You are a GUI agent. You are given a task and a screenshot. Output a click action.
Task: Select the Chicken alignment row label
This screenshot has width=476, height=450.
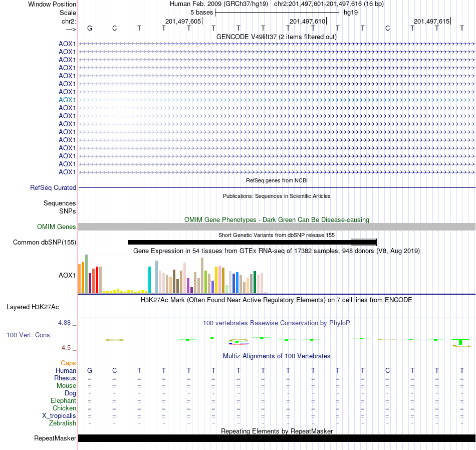pyautogui.click(x=64, y=408)
